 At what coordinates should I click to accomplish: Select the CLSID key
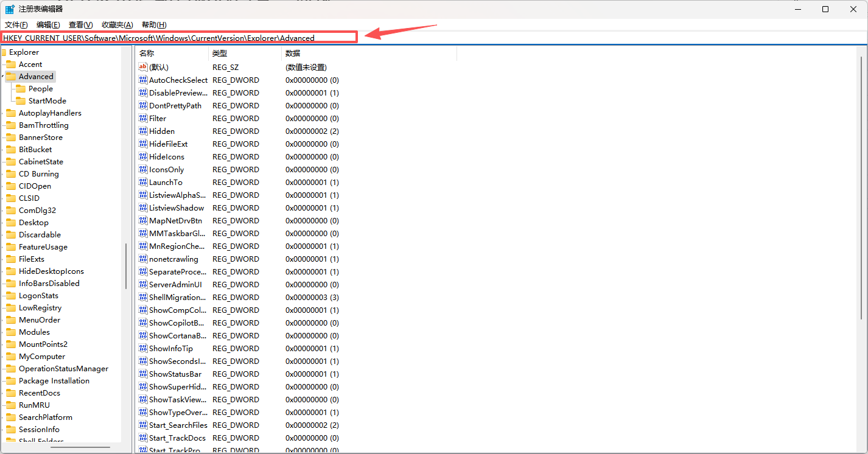(29, 198)
